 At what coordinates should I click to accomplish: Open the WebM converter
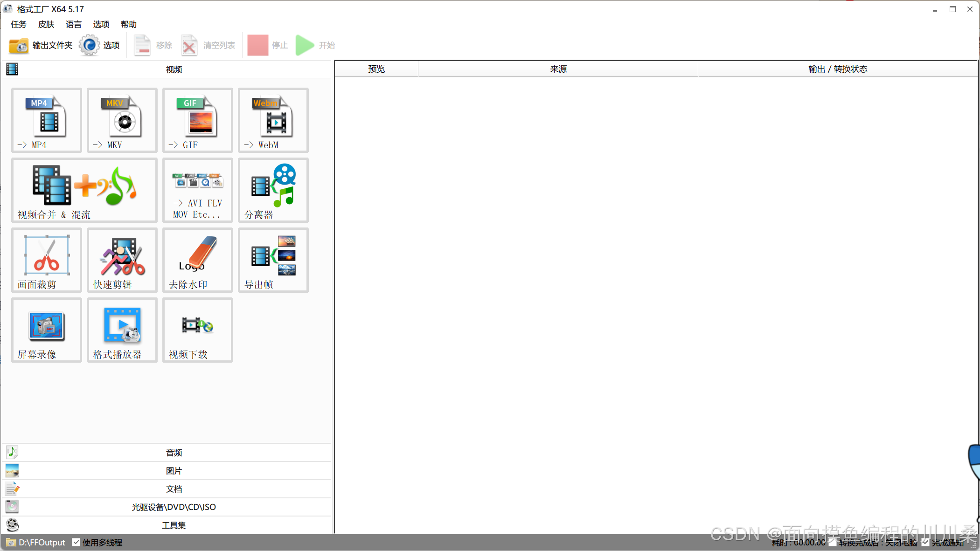pos(273,120)
